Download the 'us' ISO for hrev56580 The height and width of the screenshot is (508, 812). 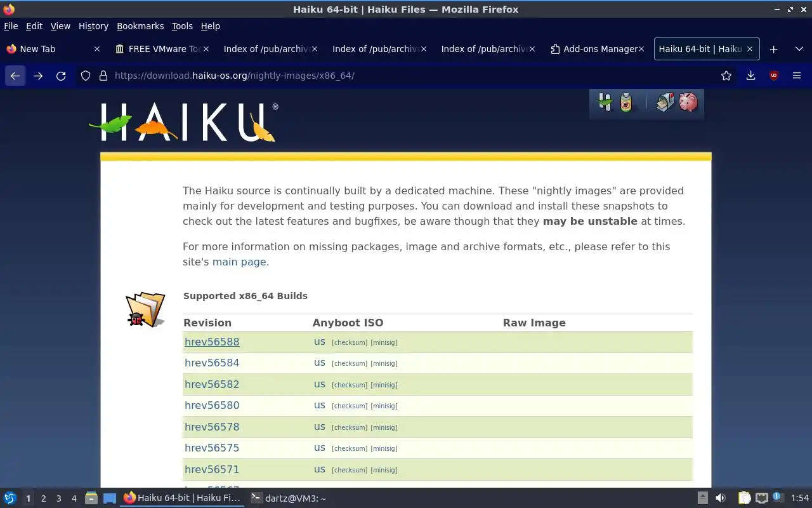320,405
